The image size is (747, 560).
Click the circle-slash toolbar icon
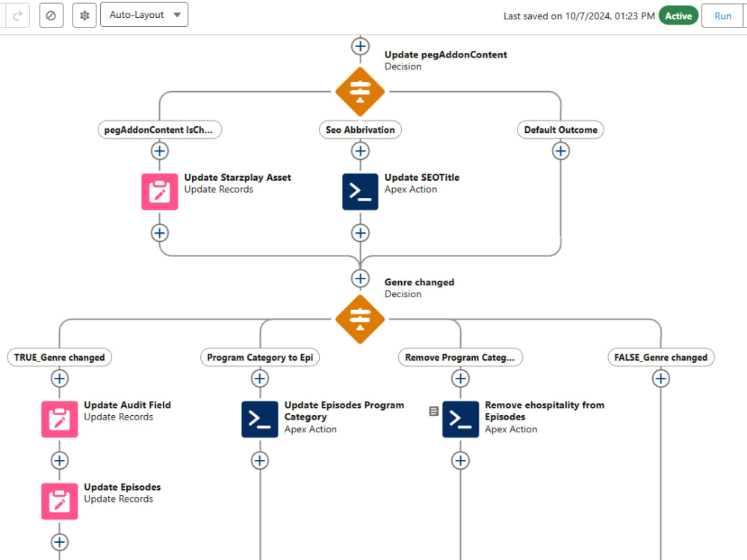[x=51, y=15]
